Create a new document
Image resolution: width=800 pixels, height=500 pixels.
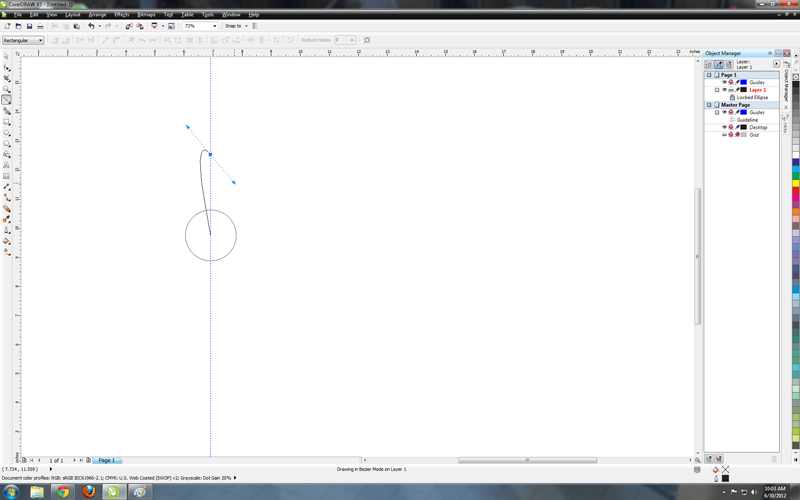point(7,26)
